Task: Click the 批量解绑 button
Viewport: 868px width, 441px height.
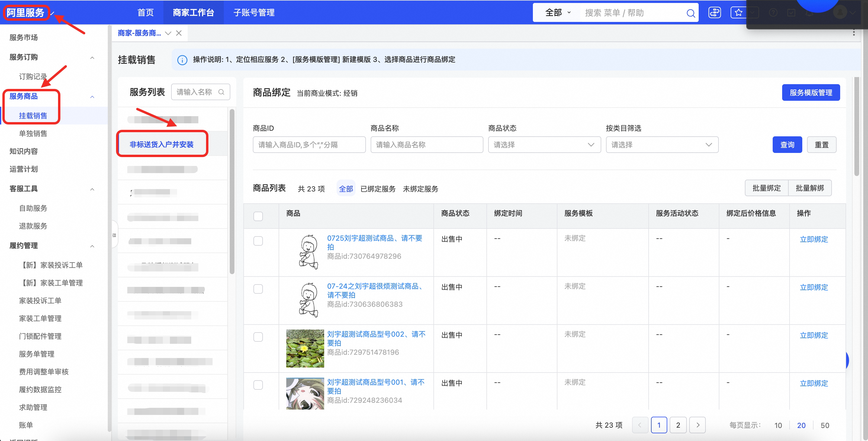Action: [x=810, y=188]
